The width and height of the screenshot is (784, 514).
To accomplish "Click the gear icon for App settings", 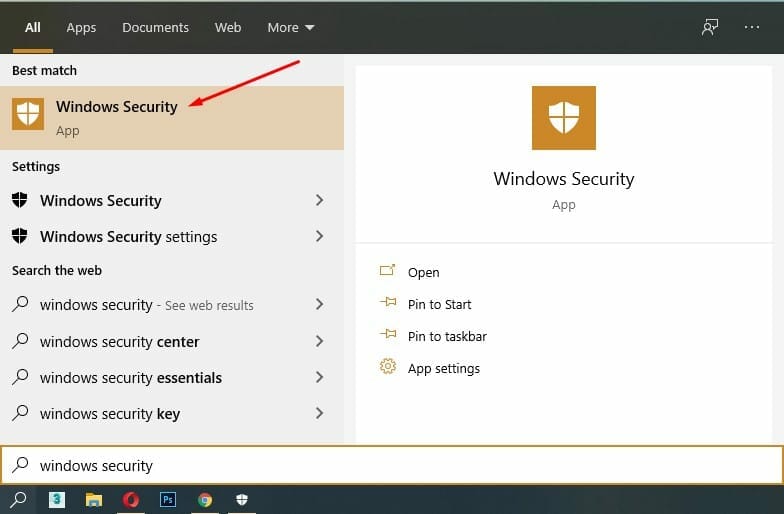I will [x=388, y=366].
